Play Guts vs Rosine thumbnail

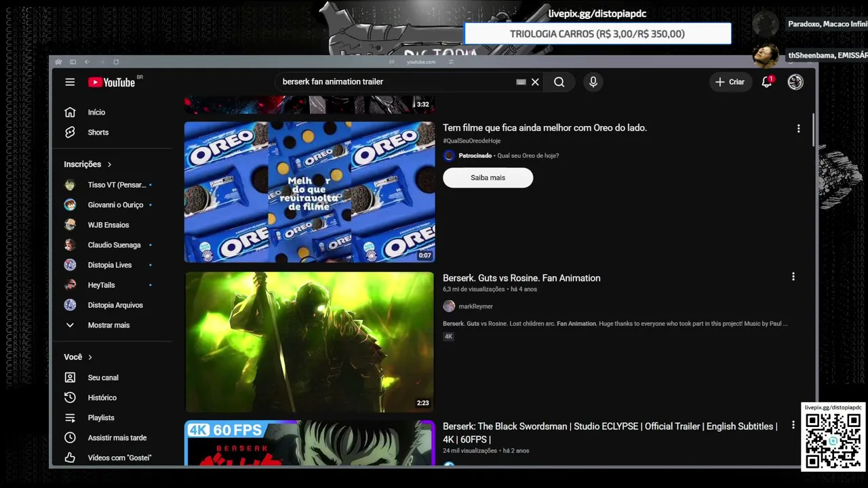[x=309, y=342]
